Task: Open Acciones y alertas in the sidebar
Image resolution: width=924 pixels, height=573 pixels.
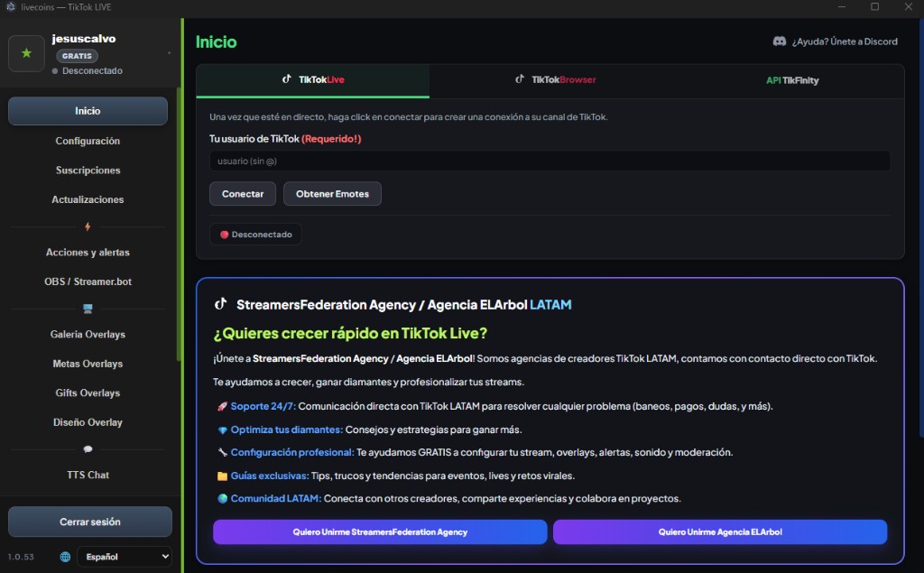Action: (88, 253)
